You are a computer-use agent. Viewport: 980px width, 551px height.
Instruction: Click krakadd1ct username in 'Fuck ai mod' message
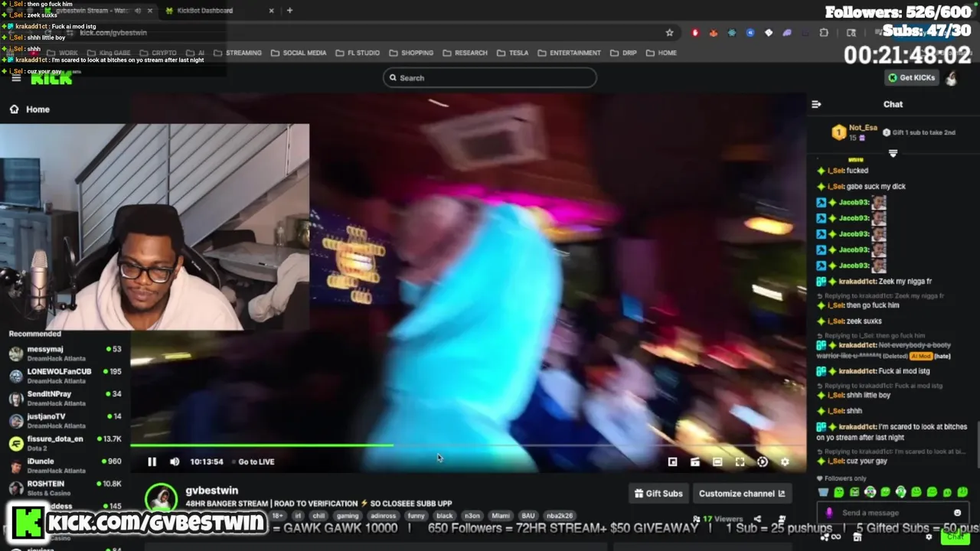(x=857, y=371)
